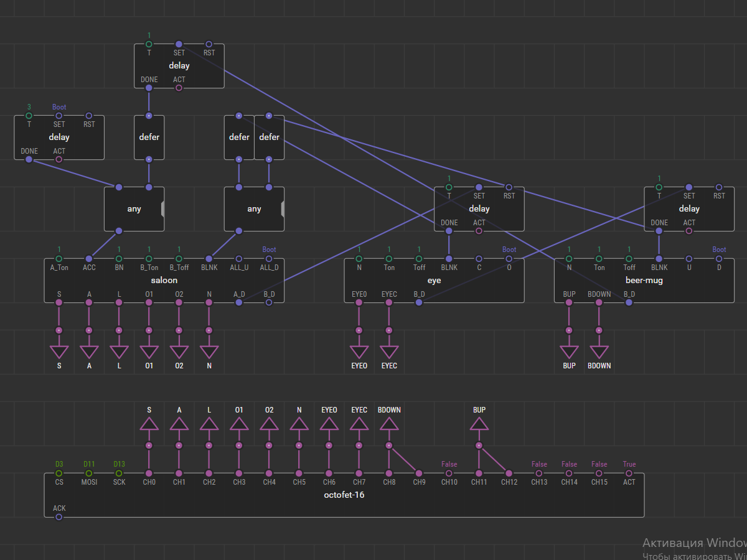Viewport: 747px width, 560px height.
Task: Click the ALL_U input pin on saloon
Action: point(239,259)
